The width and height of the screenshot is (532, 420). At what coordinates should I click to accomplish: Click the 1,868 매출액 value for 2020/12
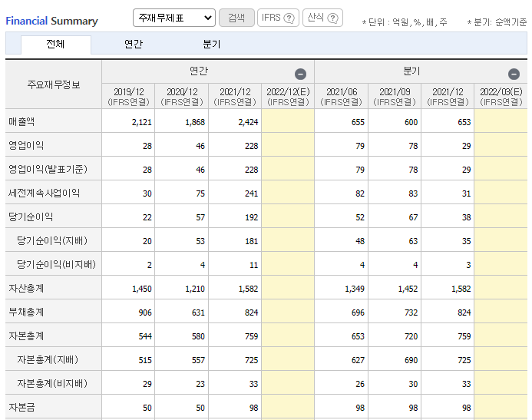tap(195, 122)
